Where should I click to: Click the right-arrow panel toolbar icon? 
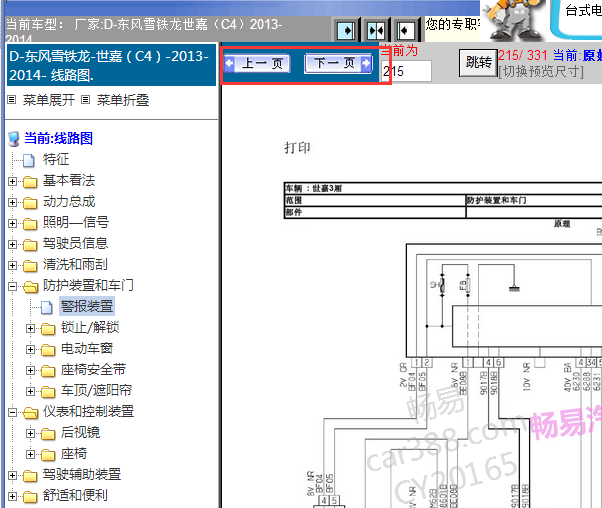[x=346, y=30]
